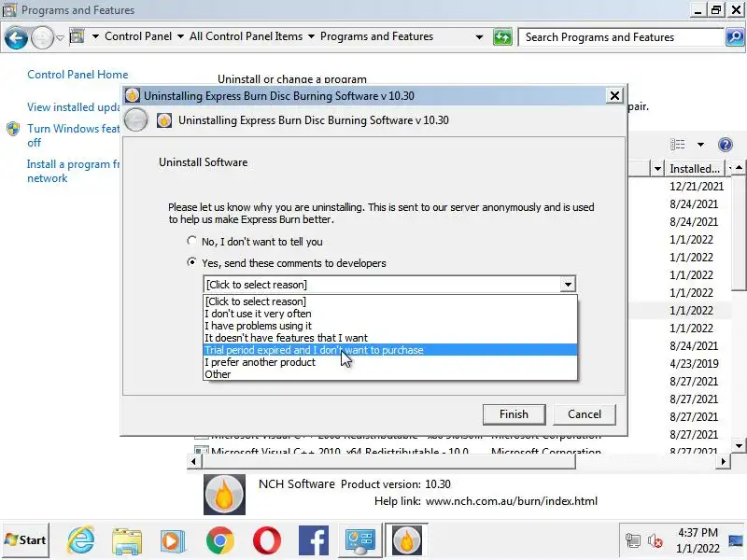747x560 pixels.
Task: Click the Programs and Features title bar icon
Action: [x=9, y=9]
